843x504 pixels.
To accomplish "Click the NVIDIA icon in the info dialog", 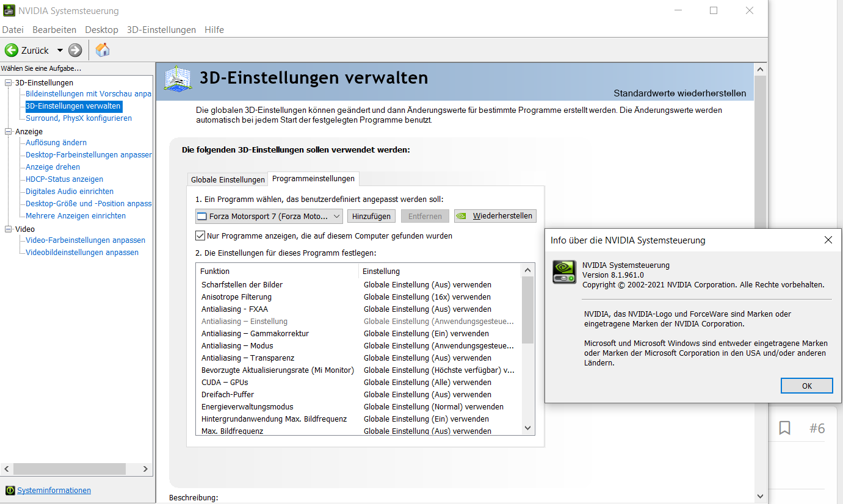I will tap(564, 272).
